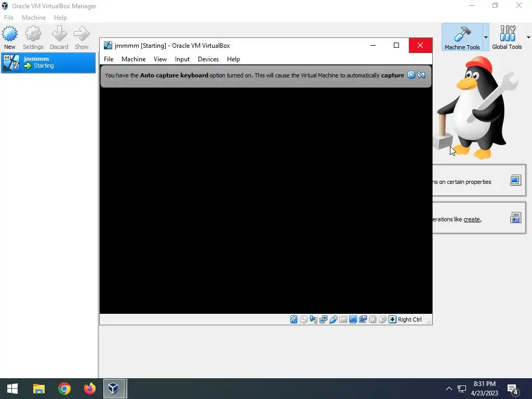532x399 pixels.
Task: Open Machine menu in VirtualBox Manager
Action: (x=34, y=17)
